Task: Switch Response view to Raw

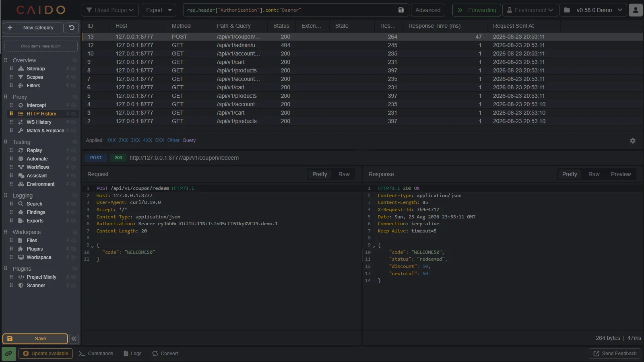Action: coord(594,174)
